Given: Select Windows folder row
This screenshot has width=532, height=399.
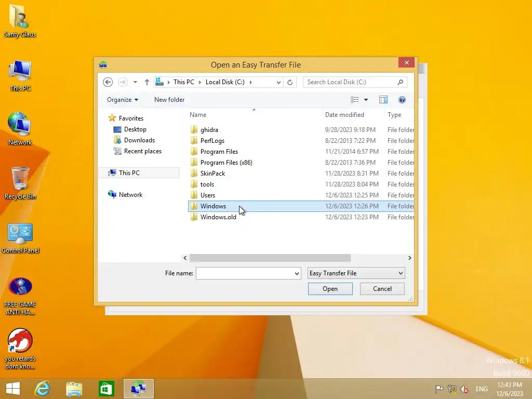Looking at the screenshot, I should tap(301, 206).
